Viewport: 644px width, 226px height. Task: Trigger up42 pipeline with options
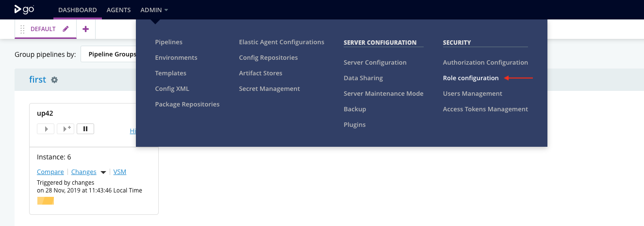click(66, 129)
